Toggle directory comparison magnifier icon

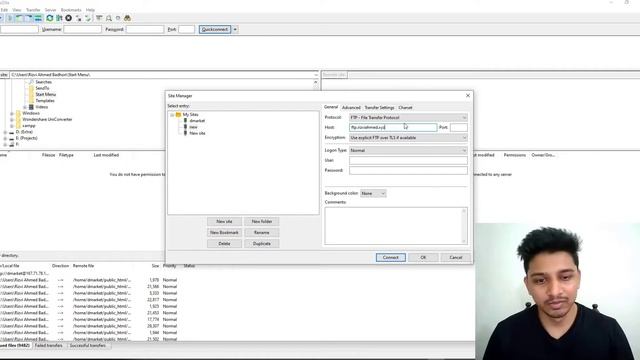click(109, 18)
